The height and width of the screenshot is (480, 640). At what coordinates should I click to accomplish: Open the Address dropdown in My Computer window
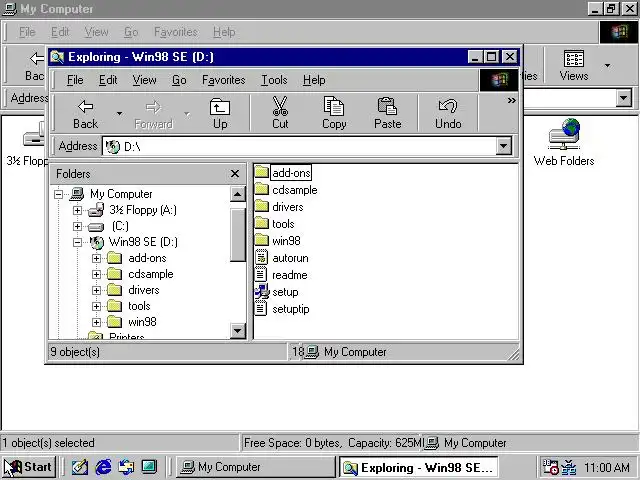tap(624, 98)
